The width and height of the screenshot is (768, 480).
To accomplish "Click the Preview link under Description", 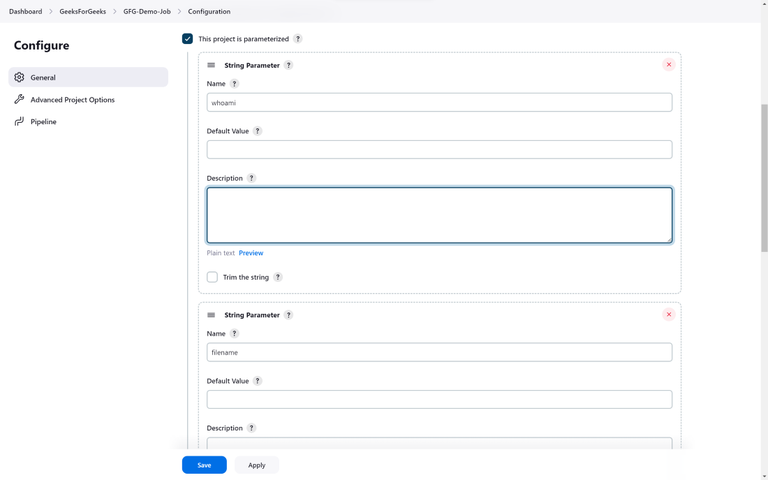I will pyautogui.click(x=251, y=253).
